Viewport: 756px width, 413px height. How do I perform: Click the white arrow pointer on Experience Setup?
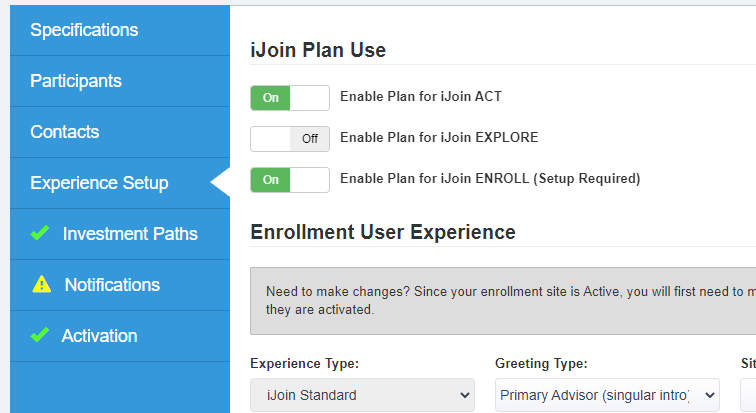click(220, 182)
